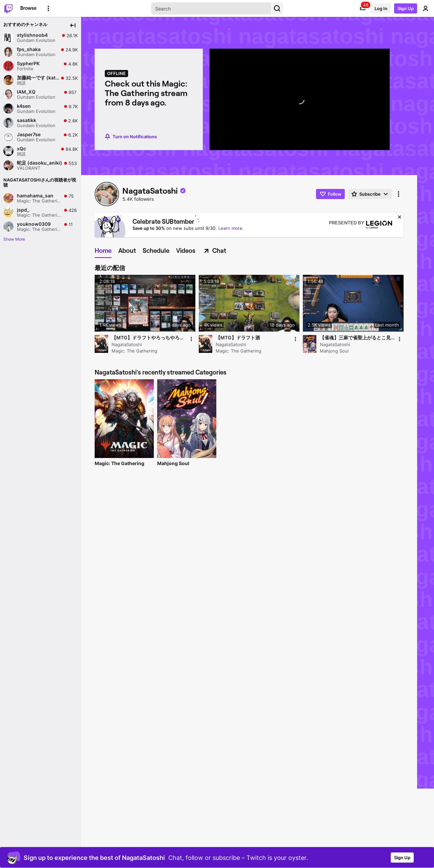Open the SUBtember Learn more link
Screen dimensions: 434x868
pyautogui.click(x=231, y=228)
